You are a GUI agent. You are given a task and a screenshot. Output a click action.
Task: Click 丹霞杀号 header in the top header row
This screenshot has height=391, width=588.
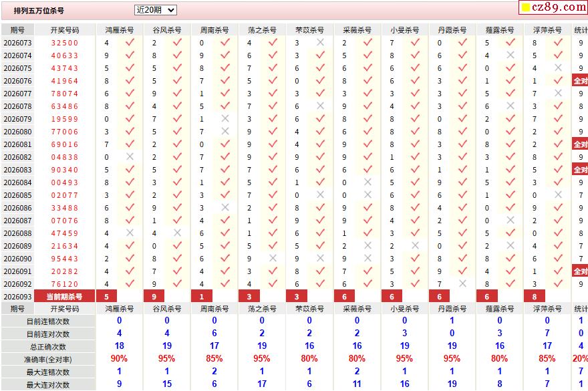[452, 30]
